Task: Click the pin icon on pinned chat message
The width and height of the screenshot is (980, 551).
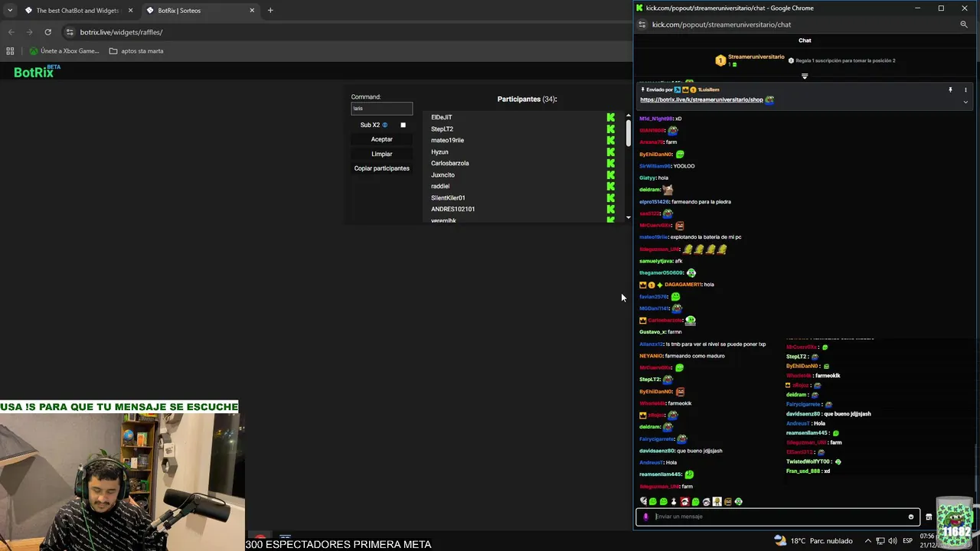Action: [x=950, y=90]
